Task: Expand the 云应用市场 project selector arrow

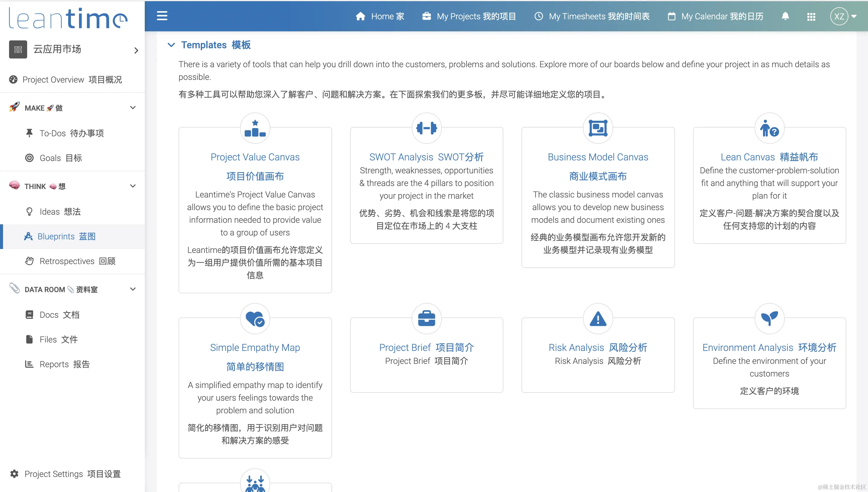Action: point(136,50)
